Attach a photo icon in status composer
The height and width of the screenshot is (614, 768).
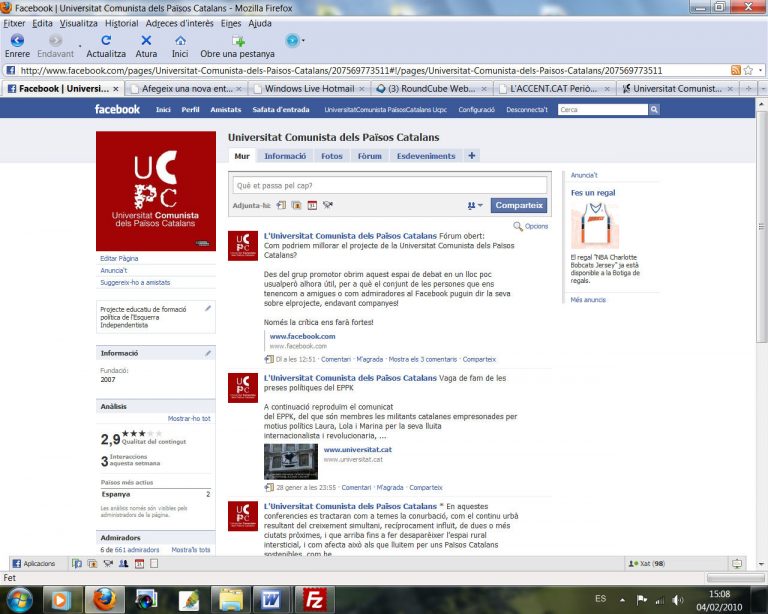coord(296,205)
